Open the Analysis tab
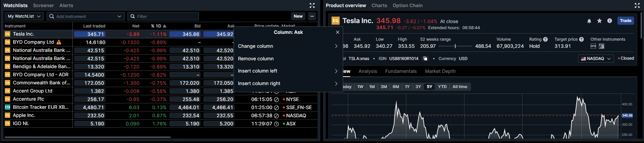 click(x=368, y=71)
